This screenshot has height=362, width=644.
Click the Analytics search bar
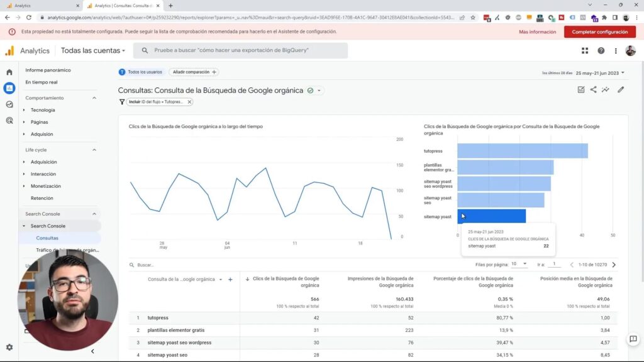(241, 50)
